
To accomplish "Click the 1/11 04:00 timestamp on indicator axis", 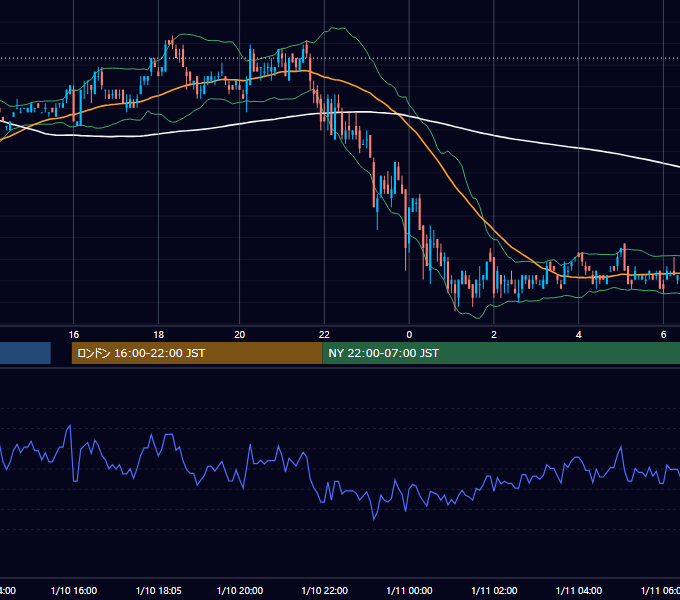I will (x=579, y=590).
